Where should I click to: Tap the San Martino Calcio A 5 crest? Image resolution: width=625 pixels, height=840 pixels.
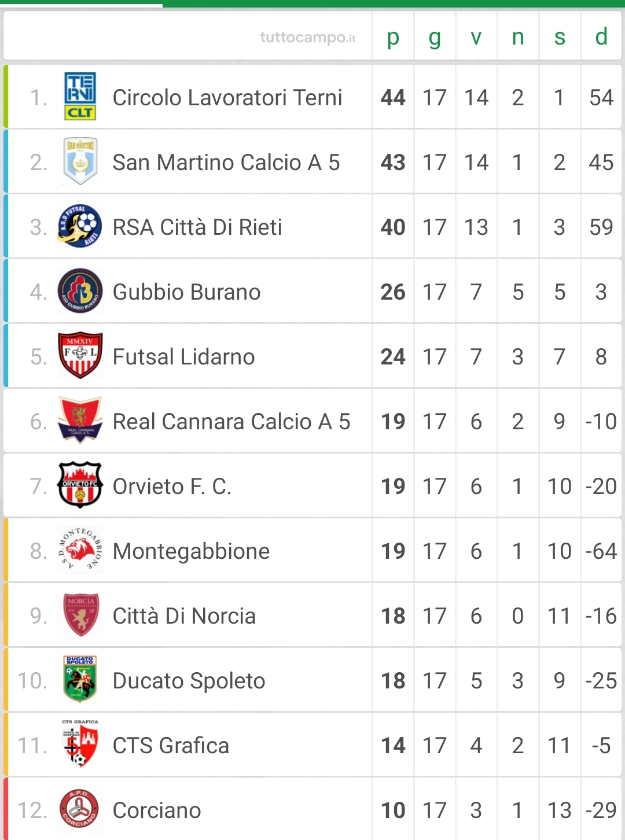pos(80,161)
